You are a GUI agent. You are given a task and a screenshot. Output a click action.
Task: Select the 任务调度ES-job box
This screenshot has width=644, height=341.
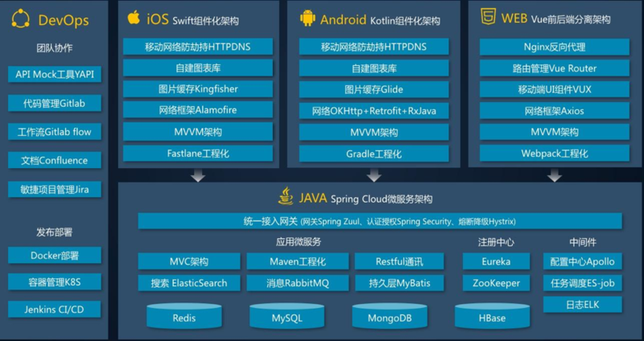tap(582, 283)
